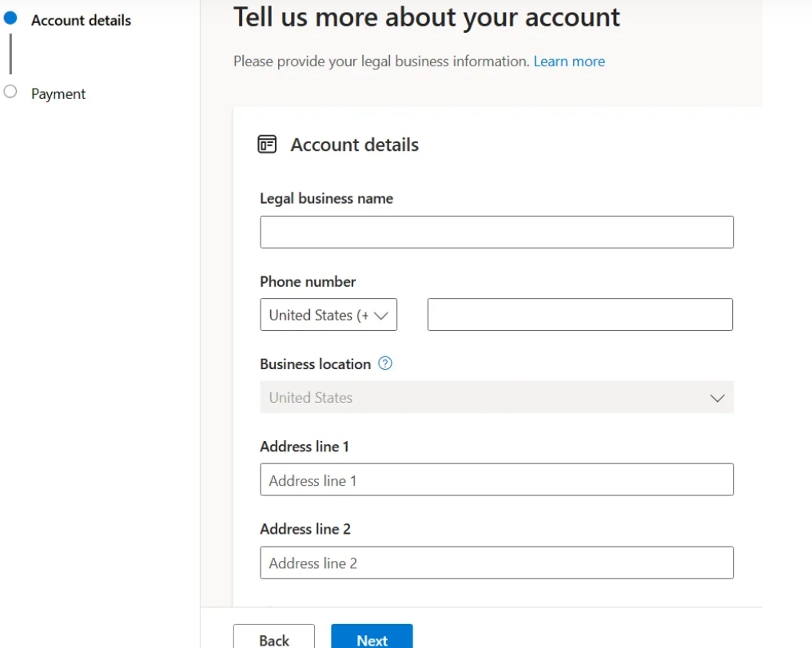Screen dimensions: 812x648
Task: Click the Account details card icon
Action: (267, 145)
